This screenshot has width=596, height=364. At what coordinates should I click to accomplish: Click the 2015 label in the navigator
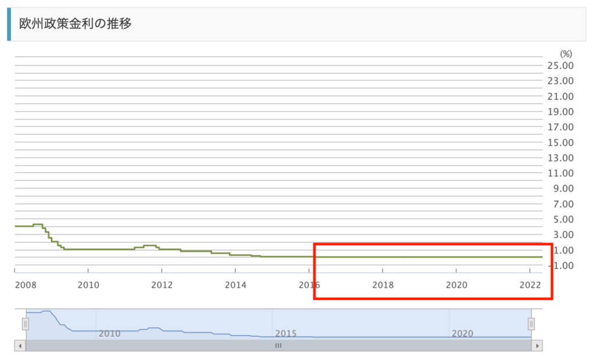pyautogui.click(x=286, y=334)
